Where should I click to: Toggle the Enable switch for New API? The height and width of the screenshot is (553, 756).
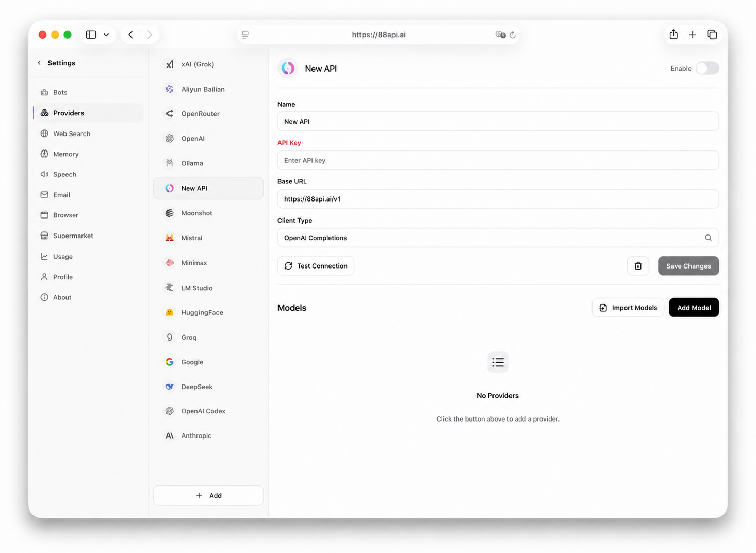click(x=707, y=68)
